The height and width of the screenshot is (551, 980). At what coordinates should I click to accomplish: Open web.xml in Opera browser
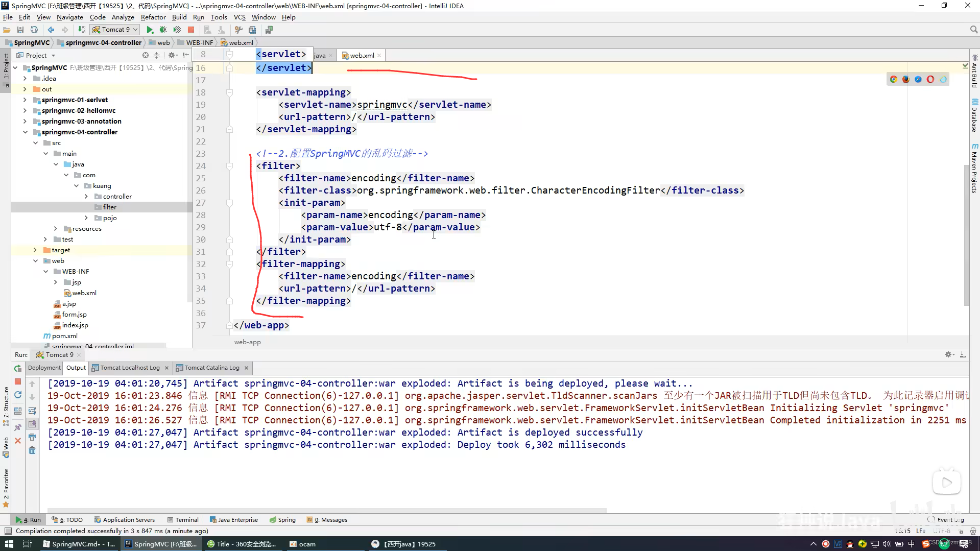[930, 79]
